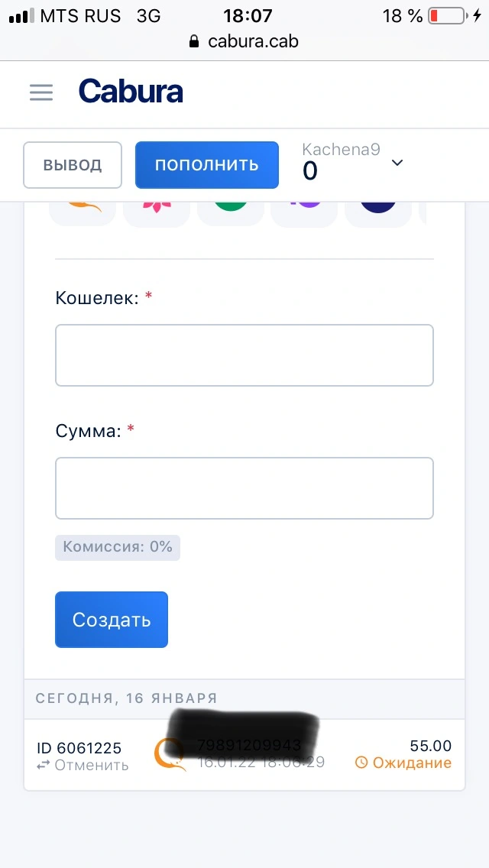
Task: Click the lock icon in the address bar
Action: coord(194,41)
